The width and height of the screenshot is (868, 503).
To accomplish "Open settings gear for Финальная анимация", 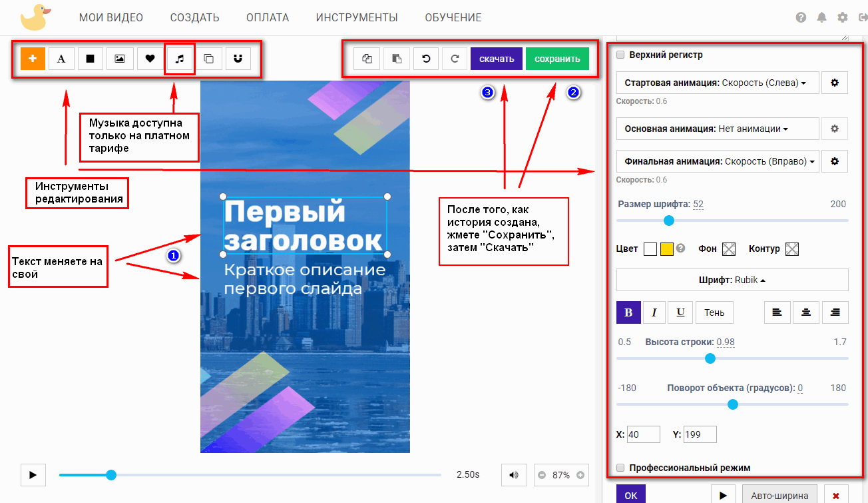I will [x=835, y=161].
